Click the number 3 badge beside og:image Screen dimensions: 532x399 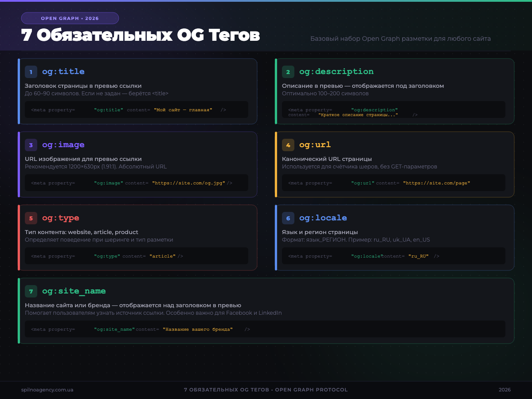(31, 145)
